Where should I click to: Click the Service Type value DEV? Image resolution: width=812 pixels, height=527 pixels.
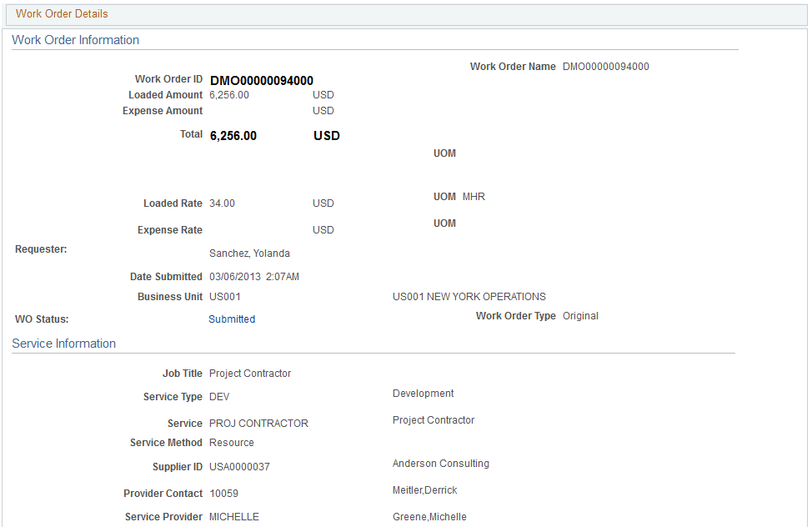[x=218, y=397]
